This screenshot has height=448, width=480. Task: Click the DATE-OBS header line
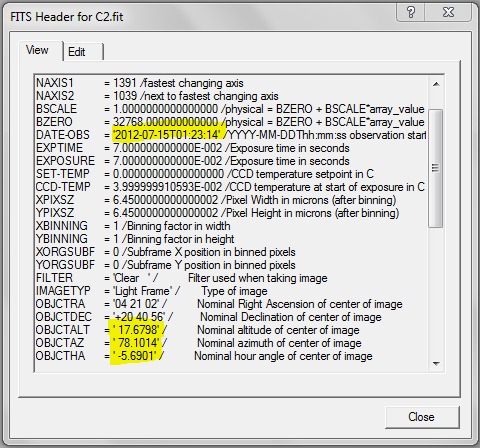[231, 135]
